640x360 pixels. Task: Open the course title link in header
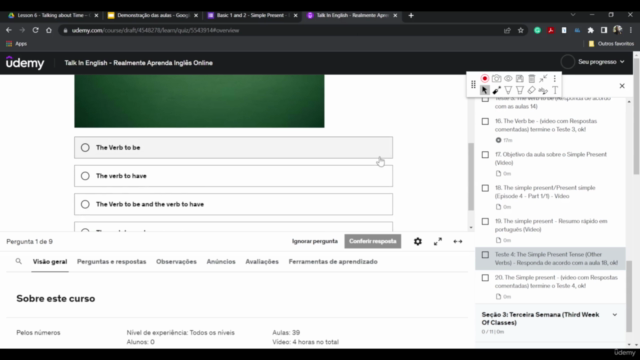[138, 63]
